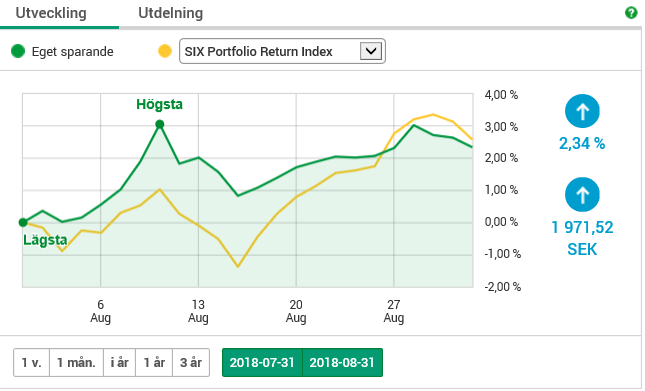Select the i år period button
The image size is (645, 391).
[x=119, y=363]
